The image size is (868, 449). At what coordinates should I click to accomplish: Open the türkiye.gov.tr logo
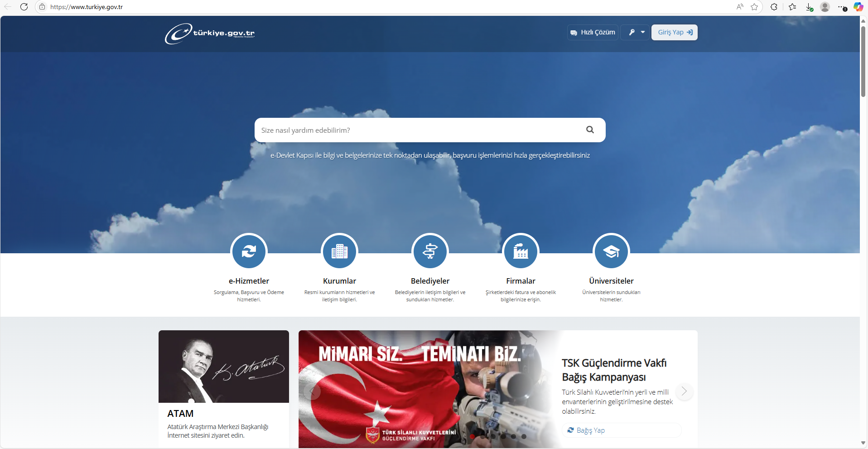[x=210, y=33]
